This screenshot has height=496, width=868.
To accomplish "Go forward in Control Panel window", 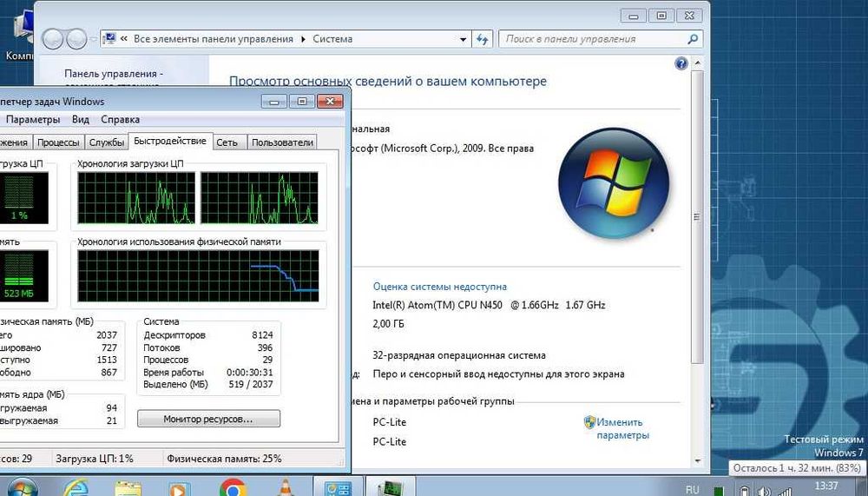I will pyautogui.click(x=76, y=39).
